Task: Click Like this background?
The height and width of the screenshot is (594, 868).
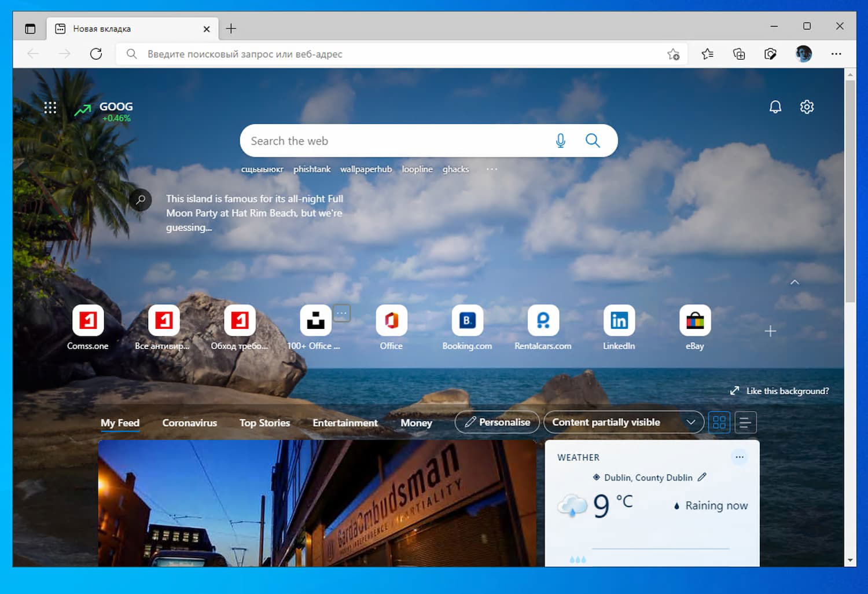Action: (x=779, y=391)
